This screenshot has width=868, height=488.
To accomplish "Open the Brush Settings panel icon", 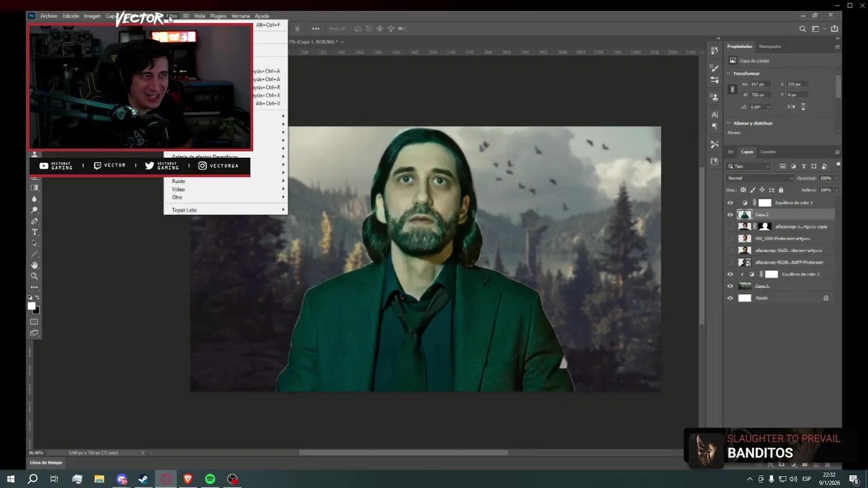I will tap(714, 68).
